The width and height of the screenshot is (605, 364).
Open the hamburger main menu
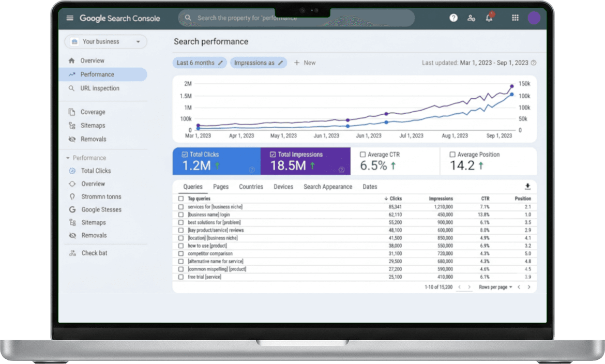coord(70,18)
